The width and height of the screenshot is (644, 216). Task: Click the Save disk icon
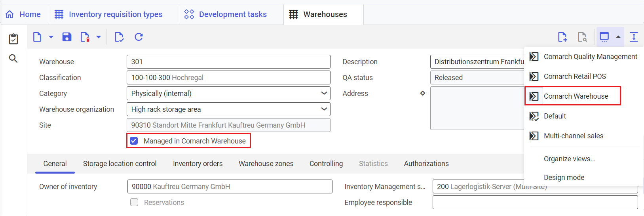(x=67, y=37)
